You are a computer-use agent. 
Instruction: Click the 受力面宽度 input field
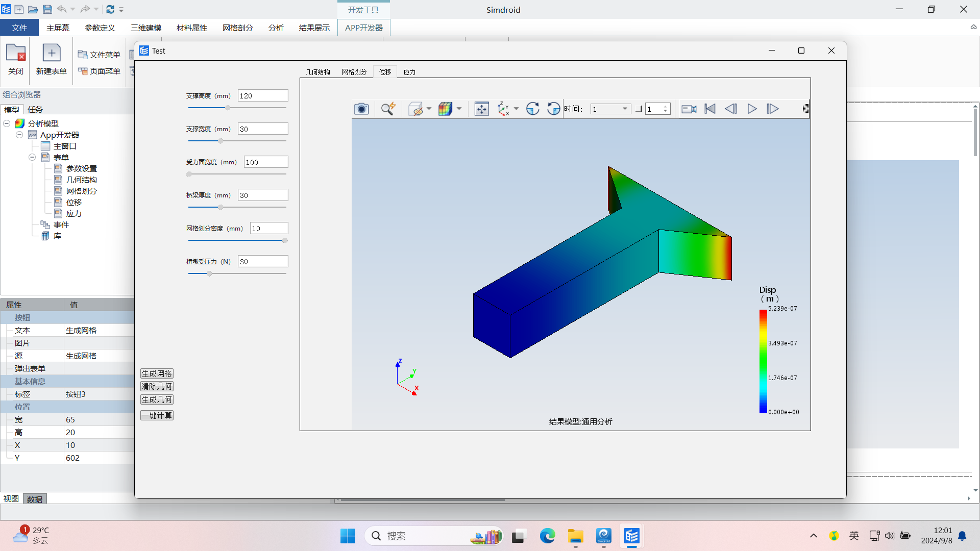pos(266,162)
